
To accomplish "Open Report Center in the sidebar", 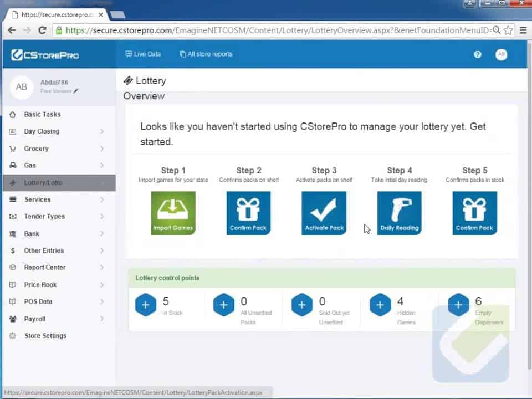I will click(x=59, y=267).
